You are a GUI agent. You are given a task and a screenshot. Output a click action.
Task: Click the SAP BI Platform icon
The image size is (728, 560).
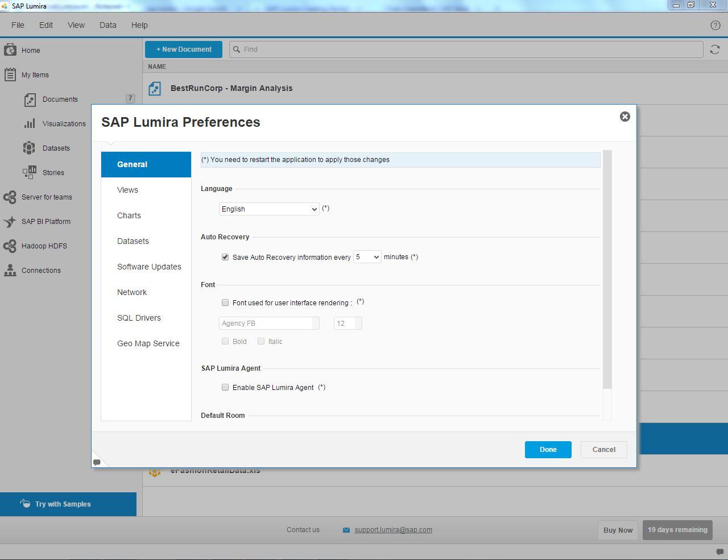(x=10, y=222)
